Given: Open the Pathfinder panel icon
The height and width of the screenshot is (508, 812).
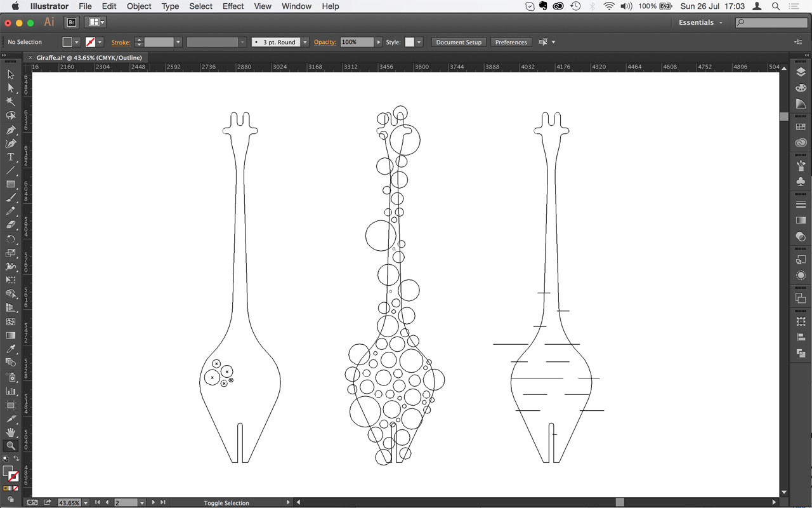Looking at the screenshot, I should [801, 353].
